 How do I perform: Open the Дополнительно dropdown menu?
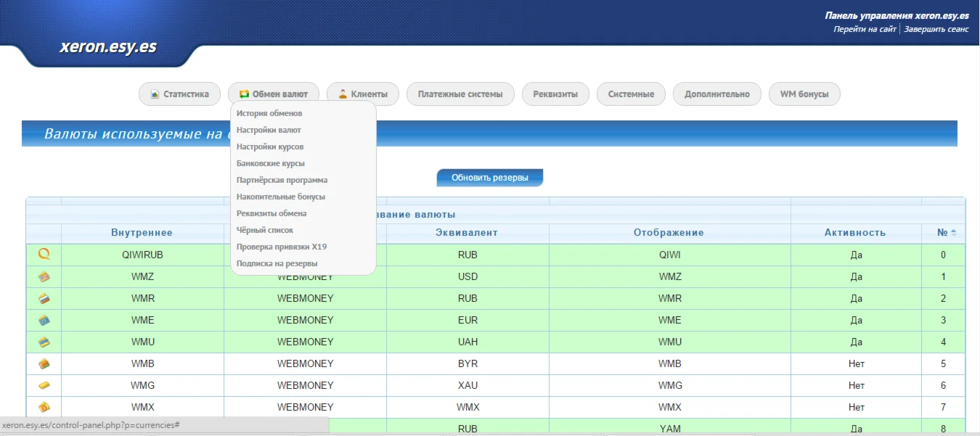tap(717, 94)
